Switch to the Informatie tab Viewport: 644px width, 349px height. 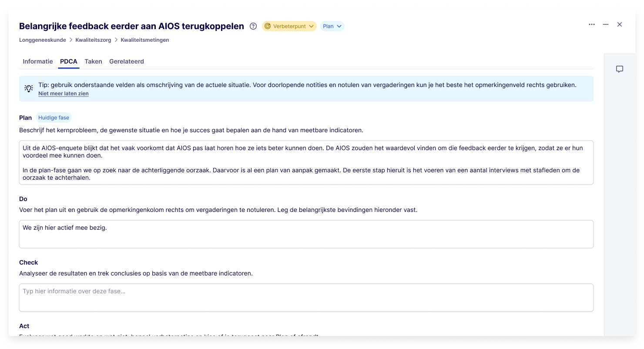tap(38, 61)
